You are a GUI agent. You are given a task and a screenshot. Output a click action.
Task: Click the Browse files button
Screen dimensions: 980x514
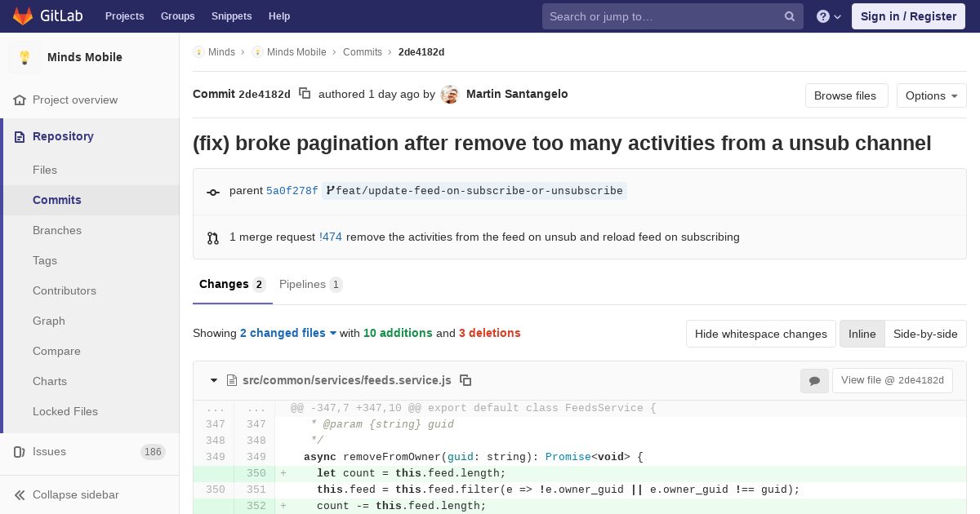pyautogui.click(x=845, y=95)
